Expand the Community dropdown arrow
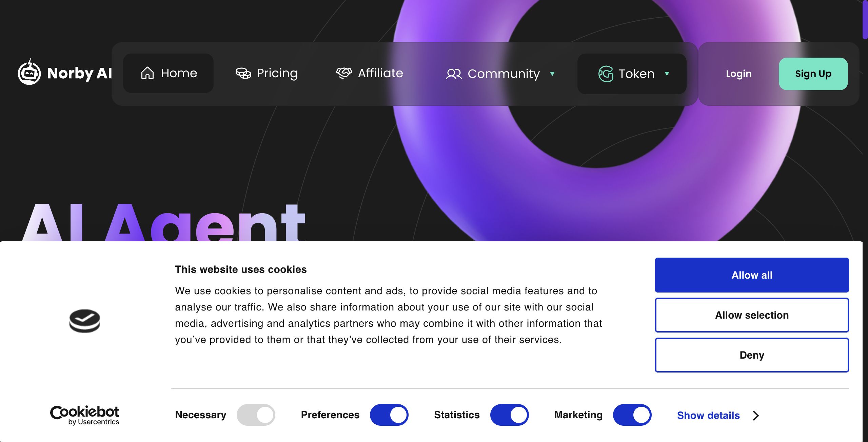The height and width of the screenshot is (442, 868). [x=552, y=74]
